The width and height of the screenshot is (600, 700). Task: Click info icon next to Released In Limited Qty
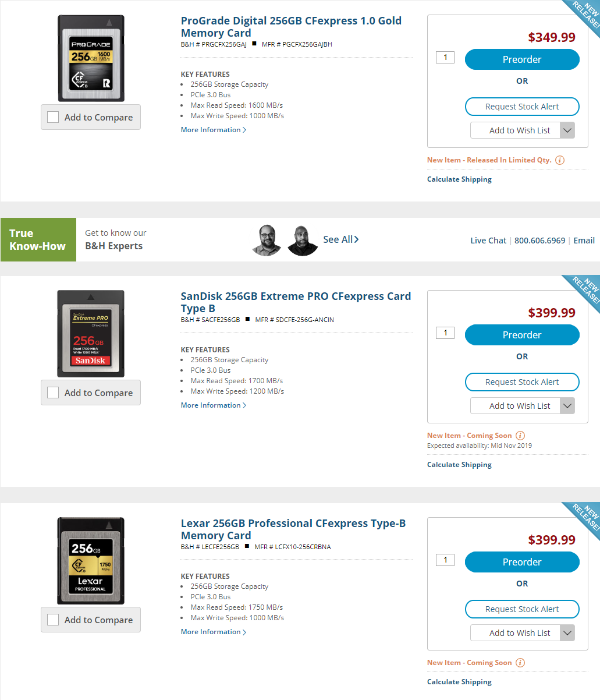[560, 160]
